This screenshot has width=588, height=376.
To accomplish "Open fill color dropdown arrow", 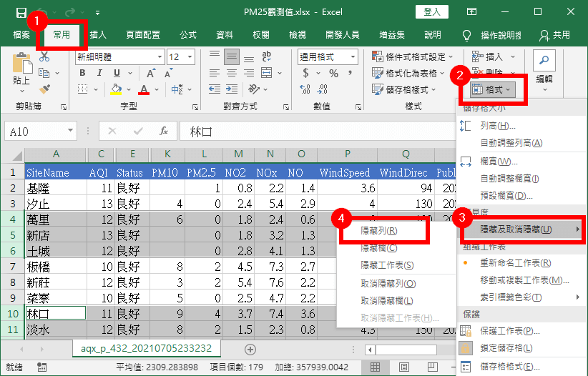I will [x=129, y=89].
